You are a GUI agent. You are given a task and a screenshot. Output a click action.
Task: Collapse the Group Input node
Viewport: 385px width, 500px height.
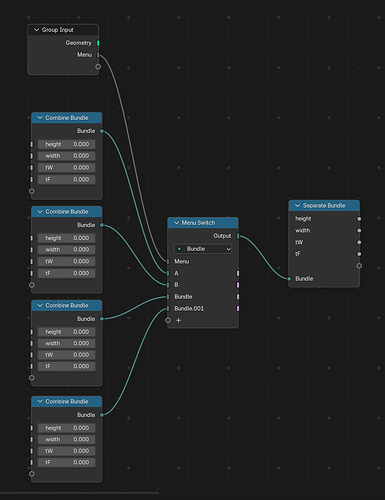[x=36, y=30]
